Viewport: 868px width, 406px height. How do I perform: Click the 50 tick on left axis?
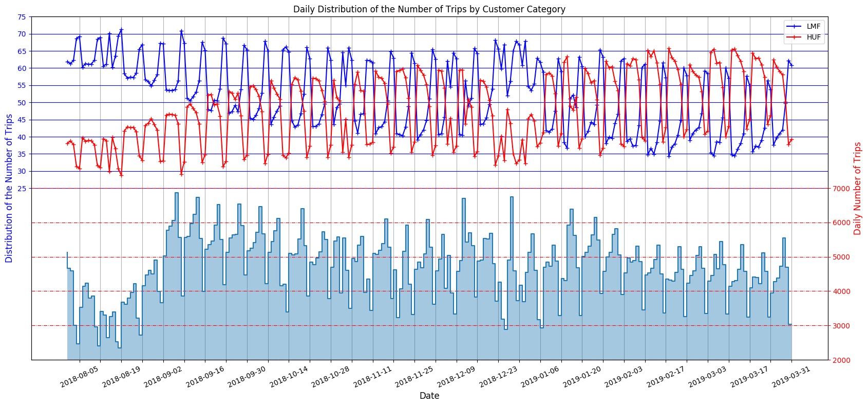[x=21, y=103]
